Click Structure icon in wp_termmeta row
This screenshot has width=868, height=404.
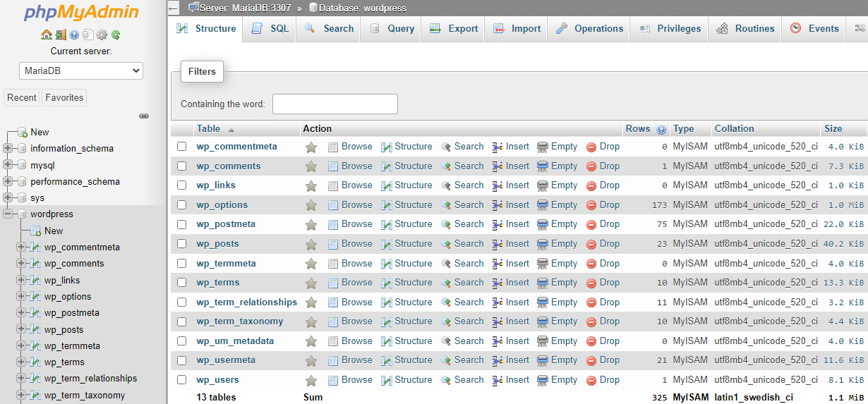coord(387,264)
